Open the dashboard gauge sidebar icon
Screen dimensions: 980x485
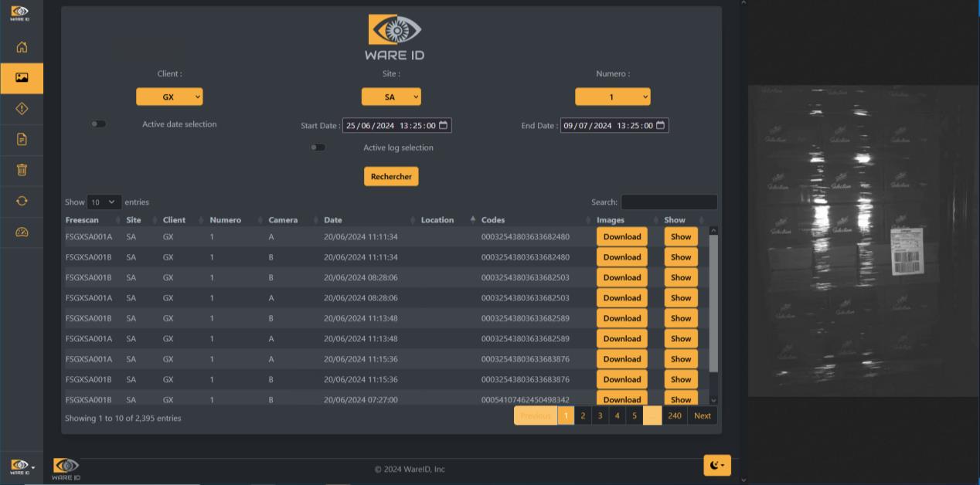(22, 232)
